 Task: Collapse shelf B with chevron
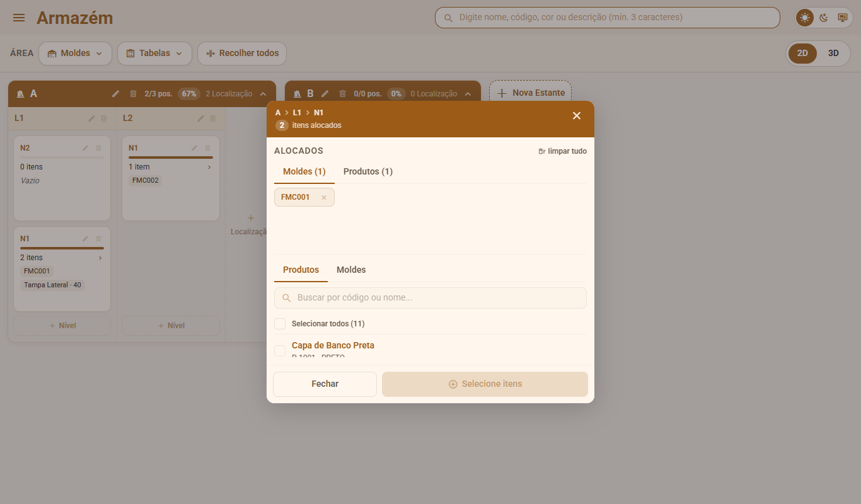tap(468, 94)
